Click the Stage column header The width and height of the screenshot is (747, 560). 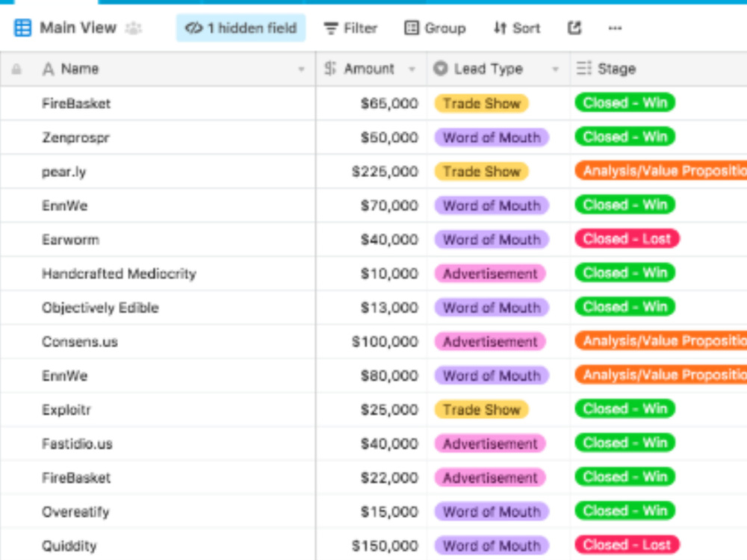tap(659, 69)
